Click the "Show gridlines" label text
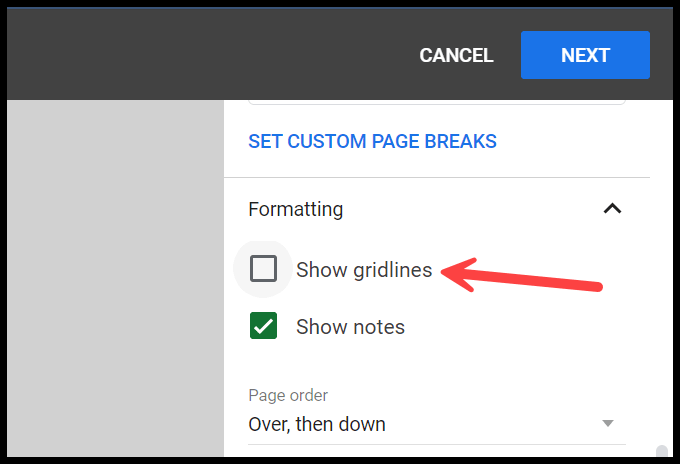680x464 pixels. click(364, 270)
